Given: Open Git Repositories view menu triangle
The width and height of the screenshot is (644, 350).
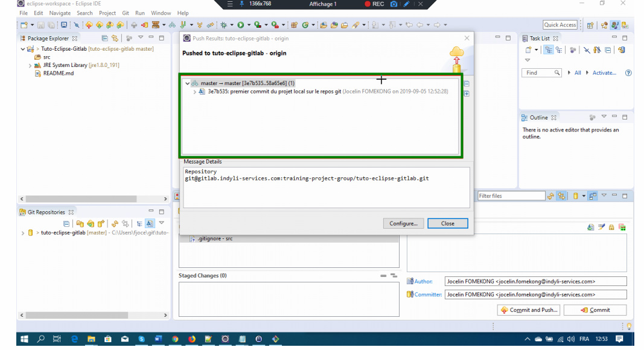Looking at the screenshot, I should point(161,223).
